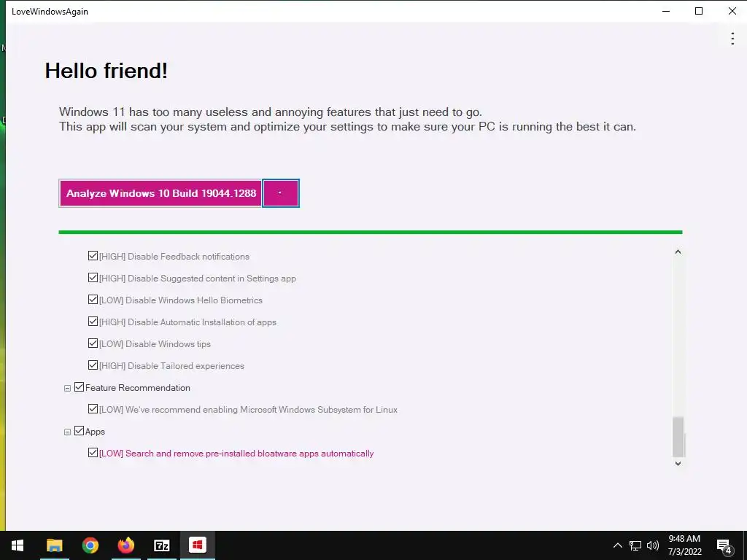Launch Firefox from the taskbar
747x560 pixels.
tap(125, 545)
